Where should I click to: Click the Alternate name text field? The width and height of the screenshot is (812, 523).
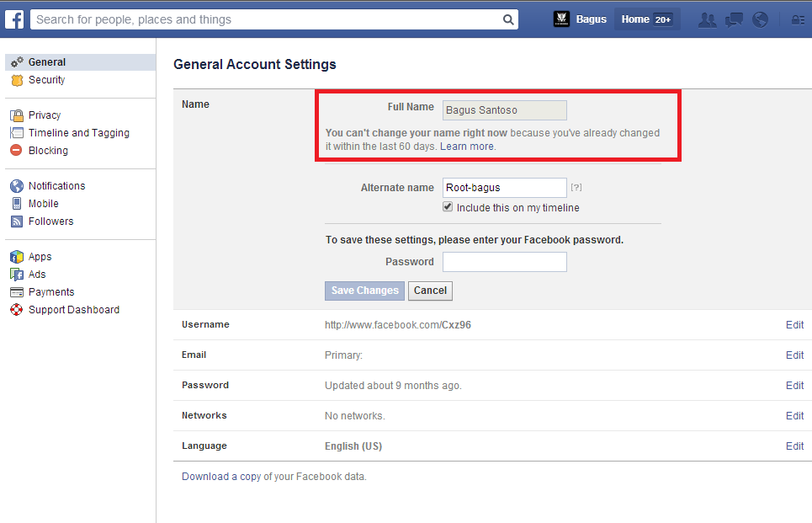click(505, 188)
